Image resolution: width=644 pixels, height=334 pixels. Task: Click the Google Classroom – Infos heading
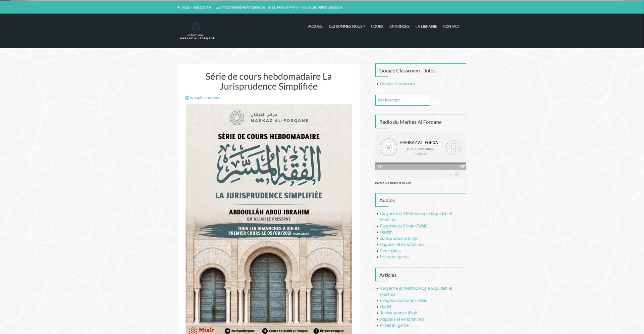[x=407, y=71]
